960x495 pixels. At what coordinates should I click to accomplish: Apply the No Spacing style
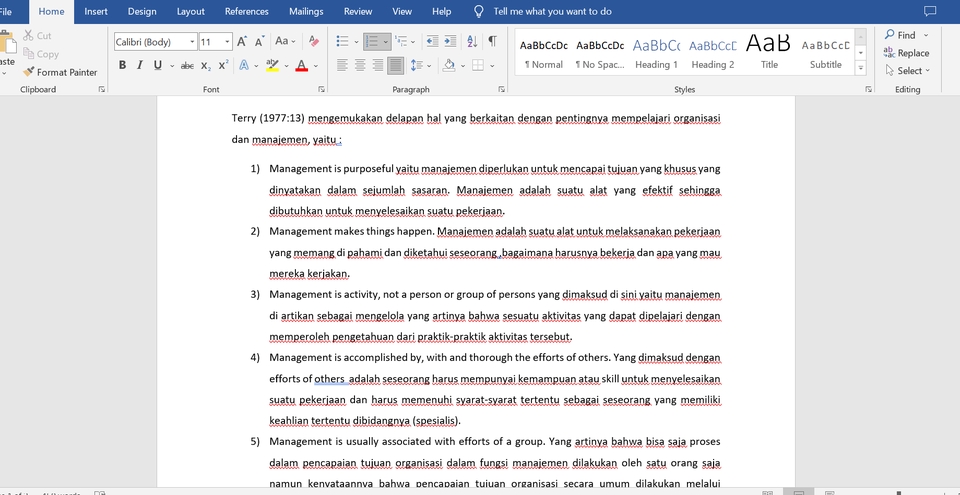click(600, 53)
